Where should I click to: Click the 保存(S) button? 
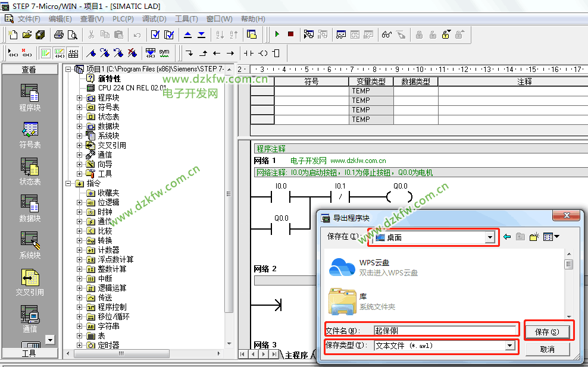[547, 331]
